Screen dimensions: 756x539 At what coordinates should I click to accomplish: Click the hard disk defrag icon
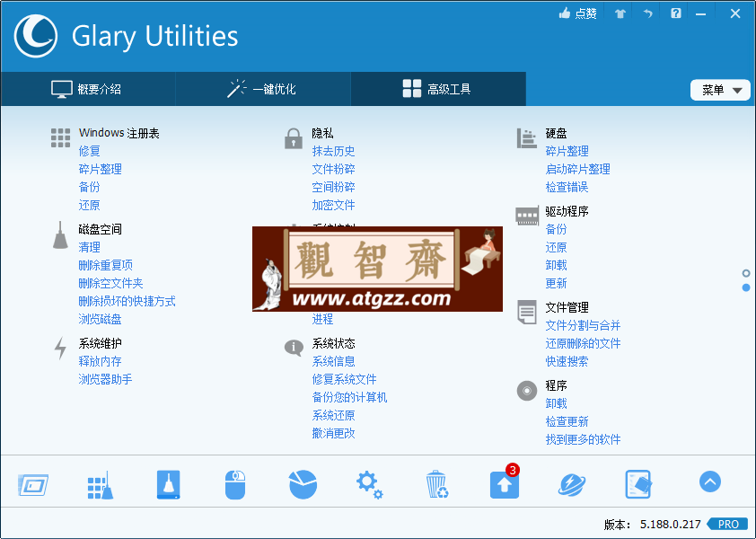(x=526, y=138)
